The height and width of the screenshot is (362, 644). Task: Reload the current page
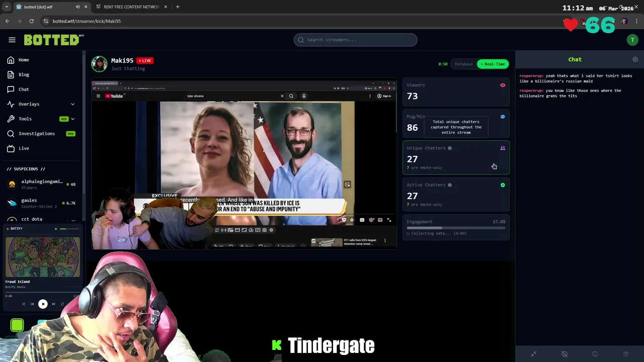[x=31, y=21]
